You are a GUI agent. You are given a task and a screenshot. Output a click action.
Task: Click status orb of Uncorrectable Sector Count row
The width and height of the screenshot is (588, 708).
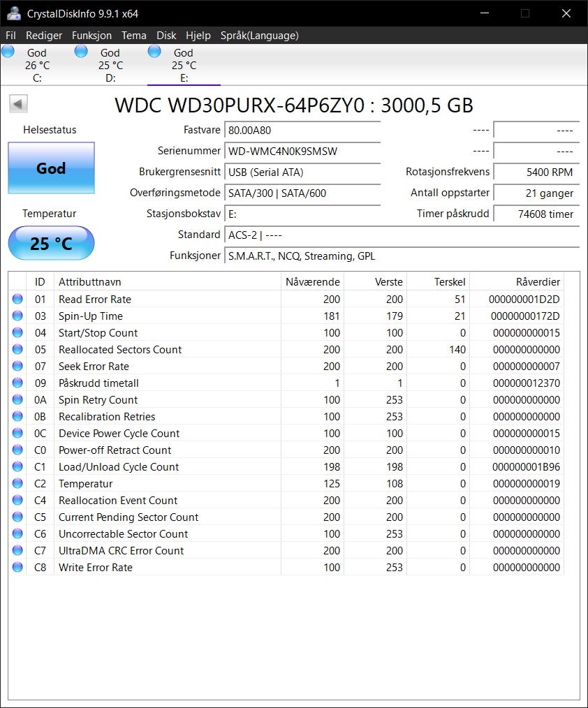point(17,533)
